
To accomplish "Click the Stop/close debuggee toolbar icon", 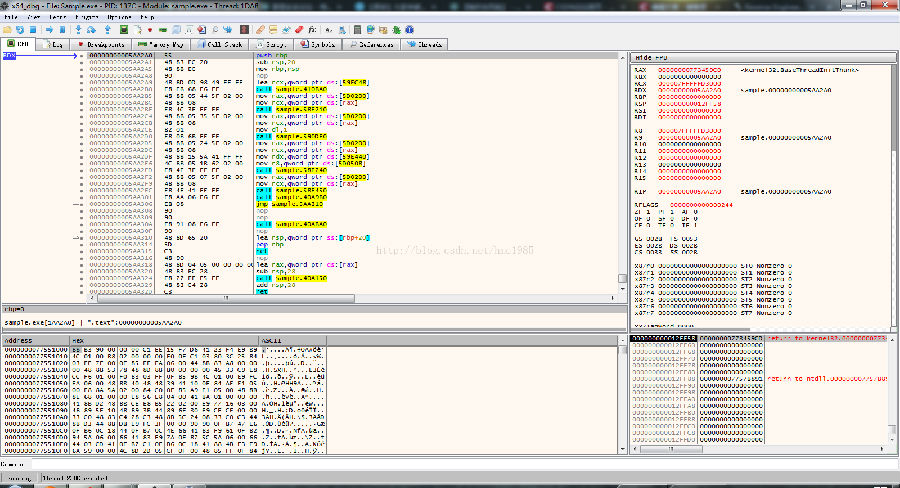I will pos(33,29).
